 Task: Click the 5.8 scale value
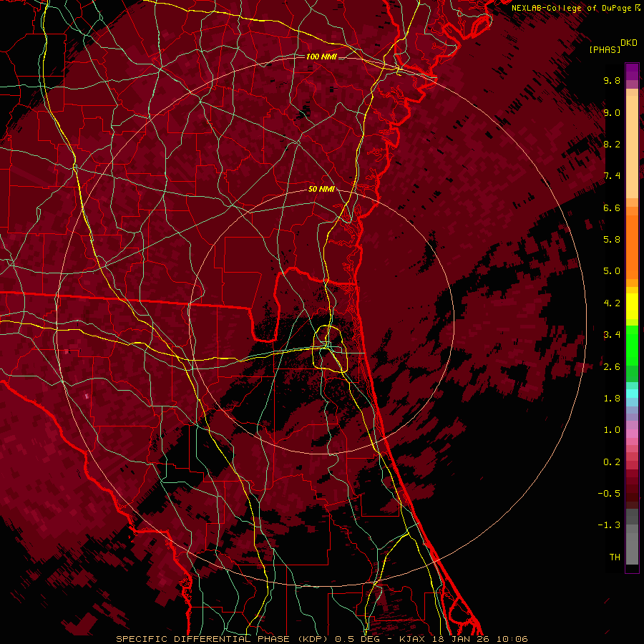(612, 240)
